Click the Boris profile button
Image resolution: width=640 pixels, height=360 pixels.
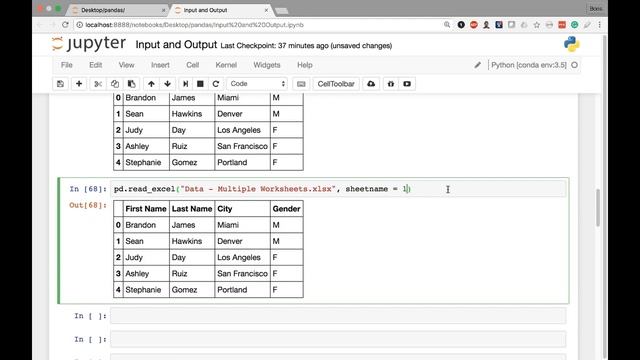595,8
